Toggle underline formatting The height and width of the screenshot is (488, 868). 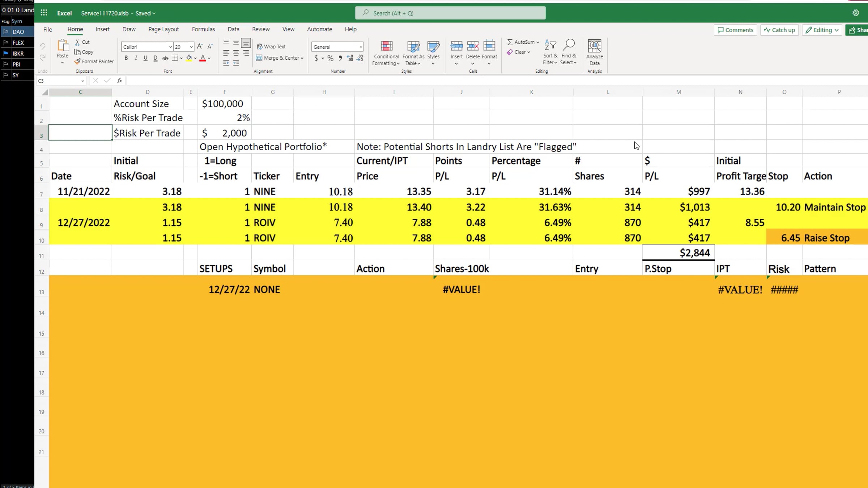click(x=145, y=58)
